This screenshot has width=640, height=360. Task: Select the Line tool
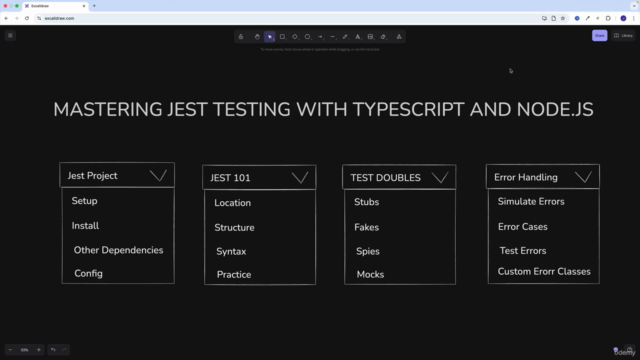333,37
